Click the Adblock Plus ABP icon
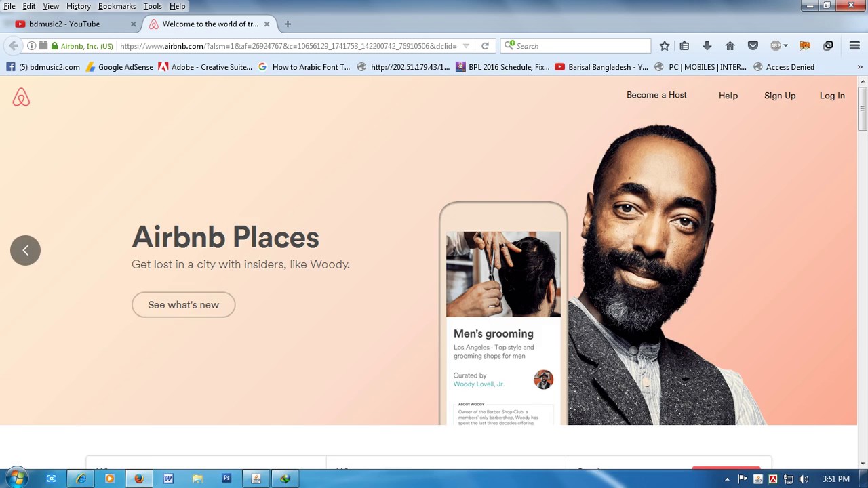This screenshot has width=868, height=488. (x=776, y=46)
